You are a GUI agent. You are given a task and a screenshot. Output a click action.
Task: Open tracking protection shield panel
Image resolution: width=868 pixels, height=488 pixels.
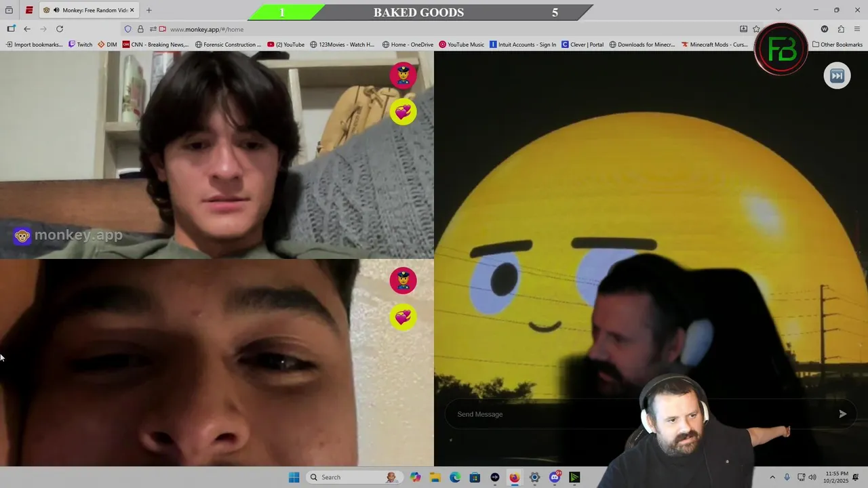[127, 29]
